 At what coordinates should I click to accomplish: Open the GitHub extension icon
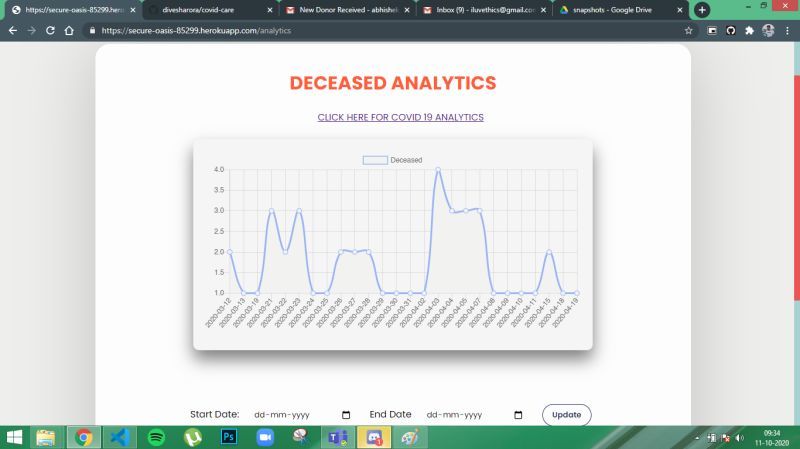(731, 31)
